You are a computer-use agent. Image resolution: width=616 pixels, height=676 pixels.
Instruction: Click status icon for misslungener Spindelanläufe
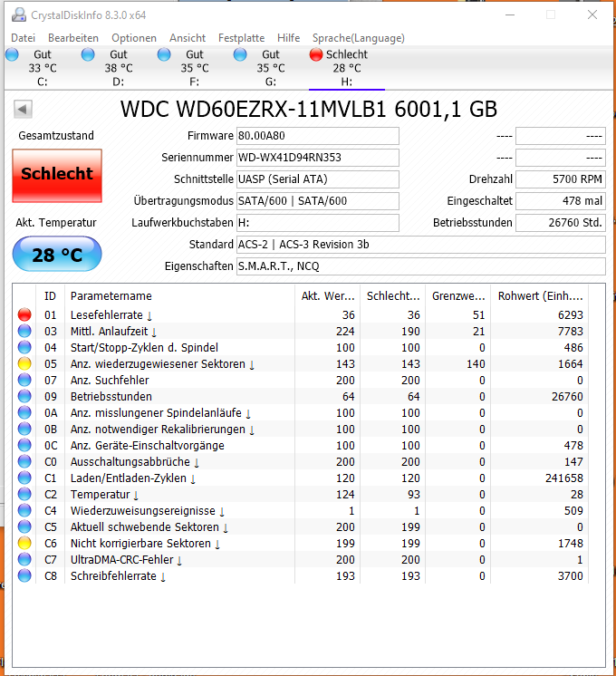pyautogui.click(x=24, y=412)
